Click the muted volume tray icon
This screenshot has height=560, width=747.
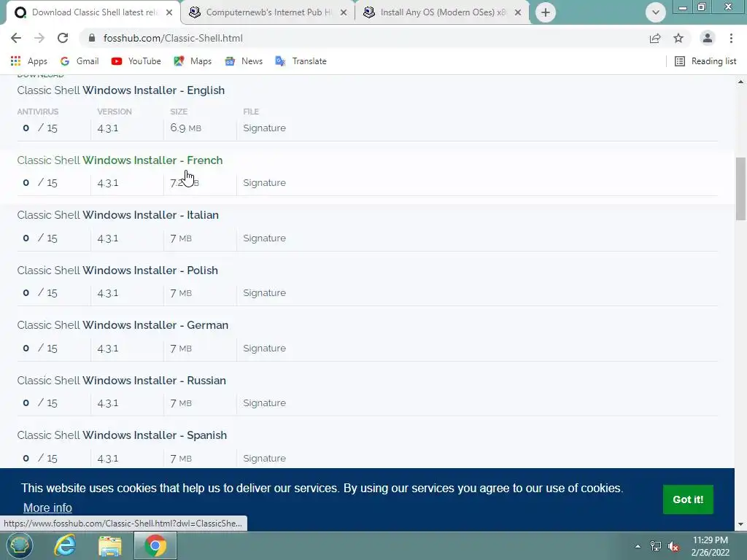[x=673, y=546]
